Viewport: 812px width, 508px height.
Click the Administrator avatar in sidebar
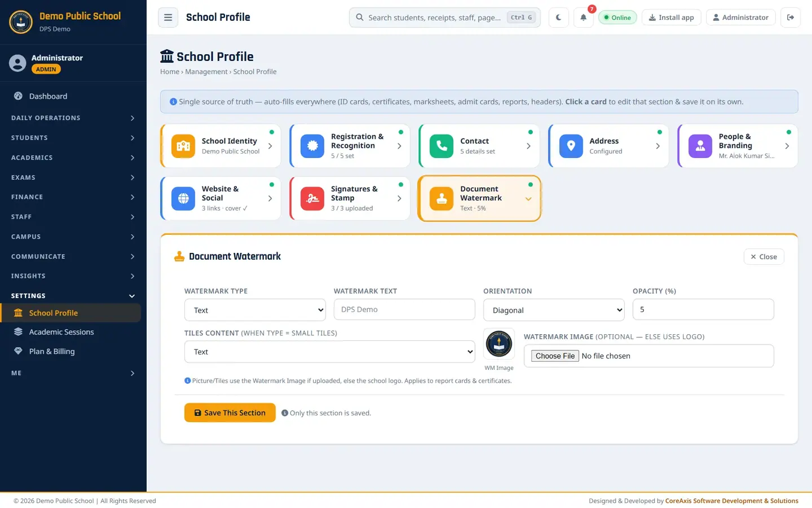17,63
